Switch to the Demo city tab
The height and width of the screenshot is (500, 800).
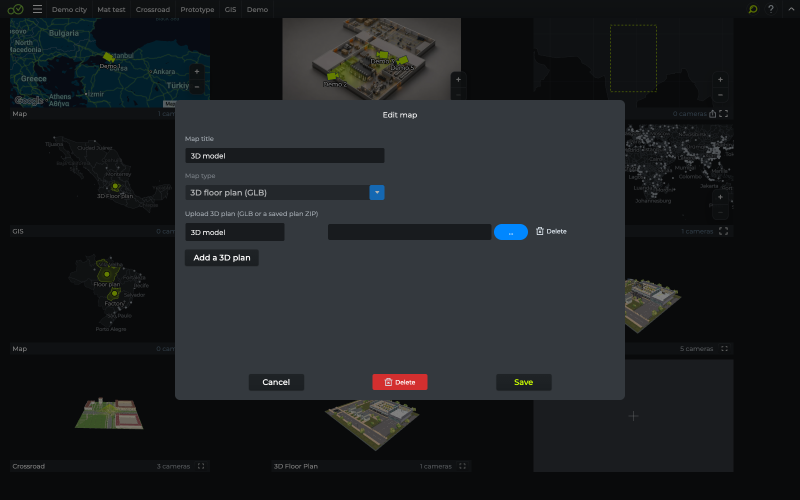[x=69, y=10]
